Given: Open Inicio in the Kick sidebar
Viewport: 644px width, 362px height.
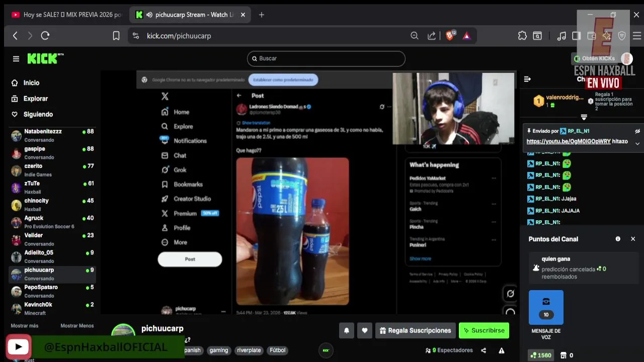Looking at the screenshot, I should click(x=31, y=83).
